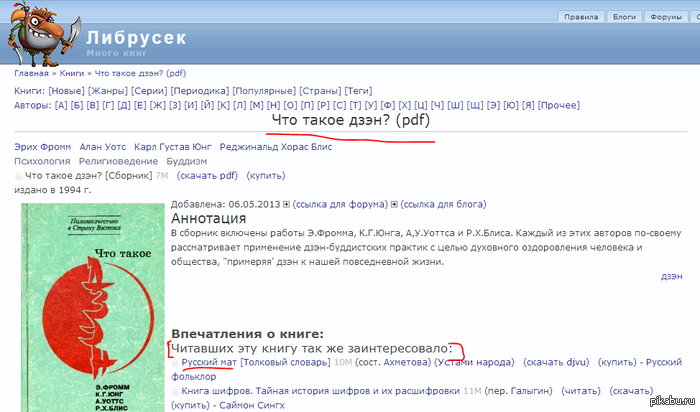Image resolution: width=700 pixels, height=412 pixels.
Task: Select authors starting with letter А
Action: click(62, 105)
